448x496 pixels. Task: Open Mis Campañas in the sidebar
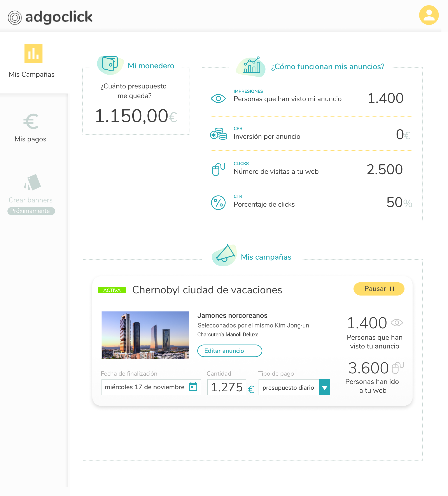pyautogui.click(x=31, y=74)
